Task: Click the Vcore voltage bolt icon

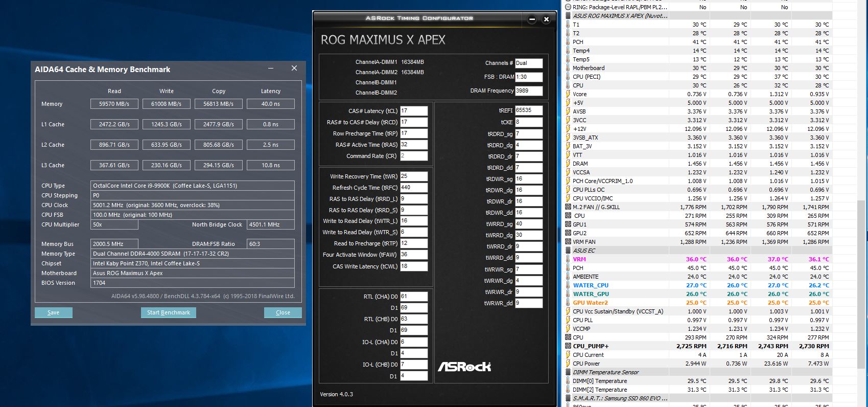Action: click(568, 94)
